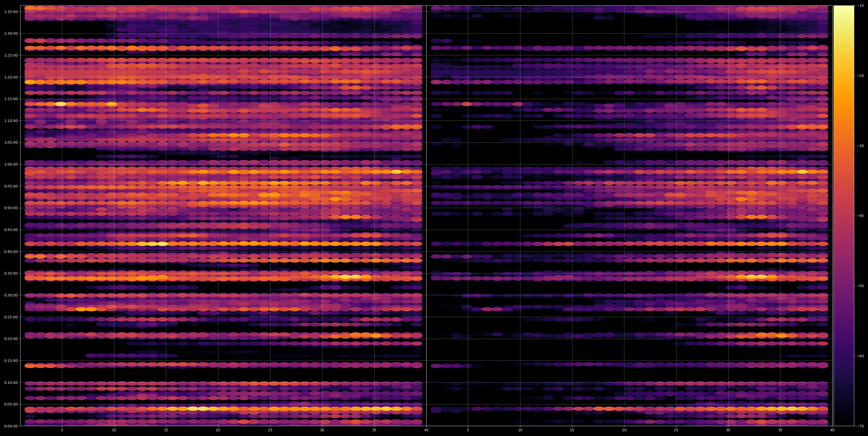Click x-axis label "25" under the right heatmap

[676, 430]
